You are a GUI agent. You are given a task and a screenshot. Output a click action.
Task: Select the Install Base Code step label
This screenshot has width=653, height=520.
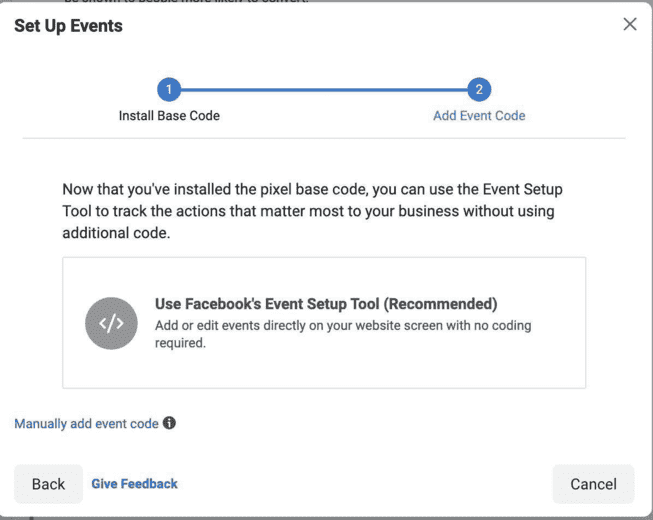pyautogui.click(x=169, y=115)
